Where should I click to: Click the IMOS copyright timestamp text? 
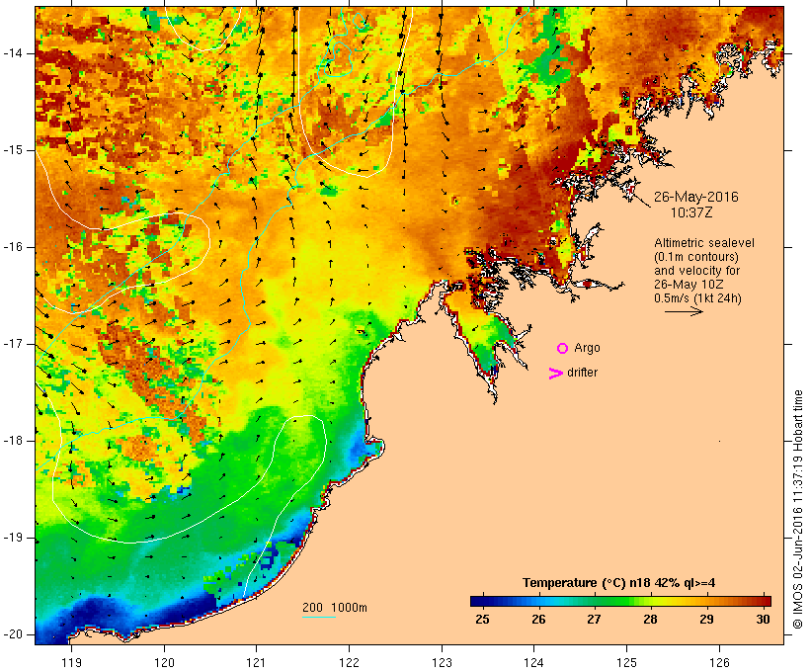pyautogui.click(x=797, y=509)
